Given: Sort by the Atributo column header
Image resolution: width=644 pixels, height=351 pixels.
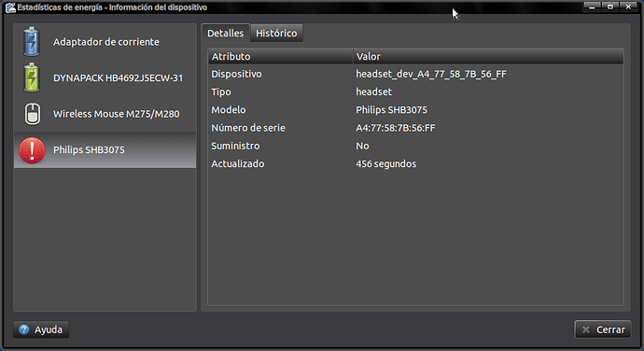Looking at the screenshot, I should tap(281, 56).
